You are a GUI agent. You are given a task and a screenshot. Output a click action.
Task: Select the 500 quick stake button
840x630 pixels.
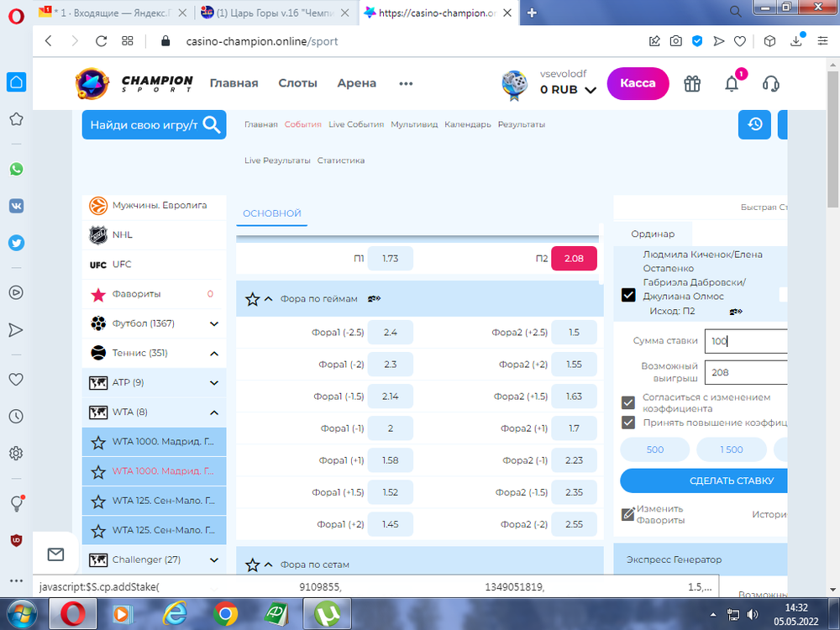point(654,449)
